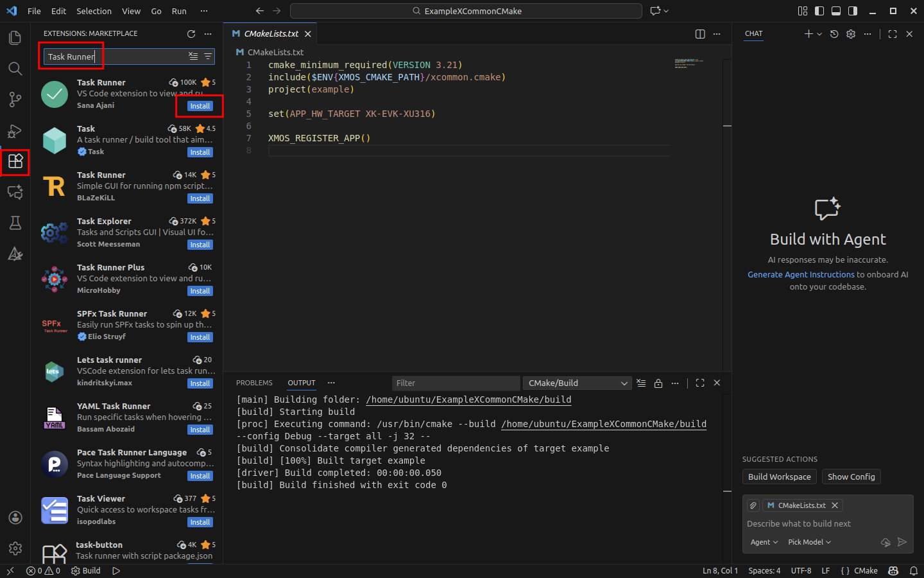Toggle Secondary Side Bar visibility
The image size is (924, 578).
853,11
